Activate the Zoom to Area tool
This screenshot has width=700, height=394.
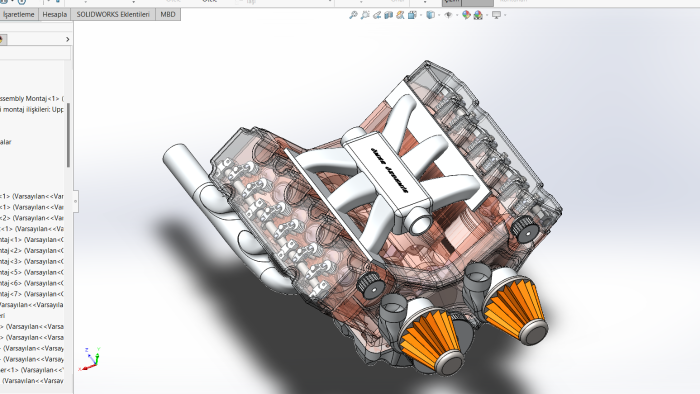[x=365, y=15]
